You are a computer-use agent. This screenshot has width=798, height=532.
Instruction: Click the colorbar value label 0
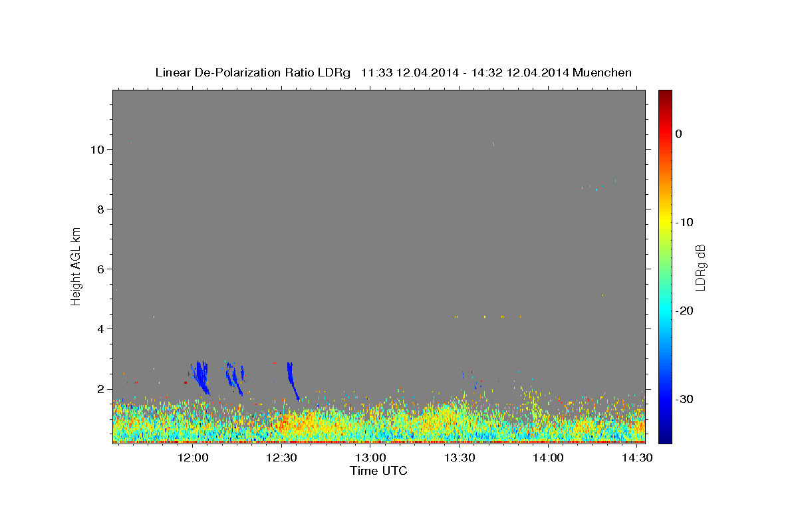(x=679, y=134)
